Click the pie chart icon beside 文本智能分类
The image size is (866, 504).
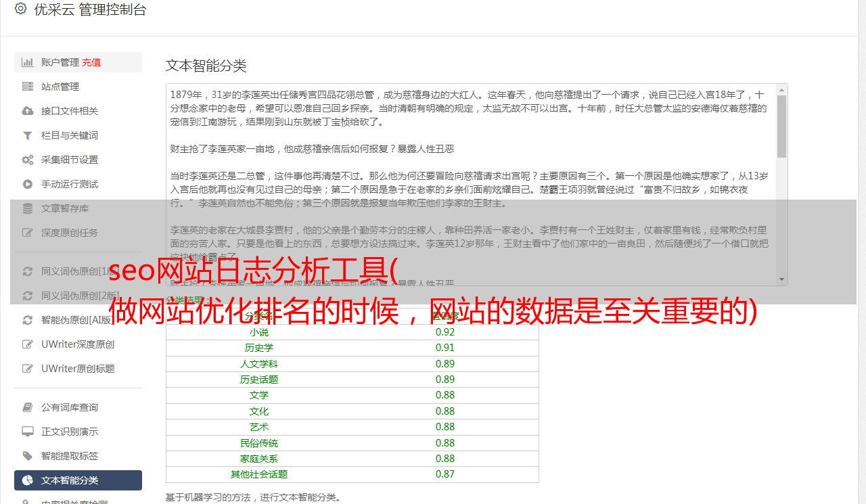[x=28, y=480]
